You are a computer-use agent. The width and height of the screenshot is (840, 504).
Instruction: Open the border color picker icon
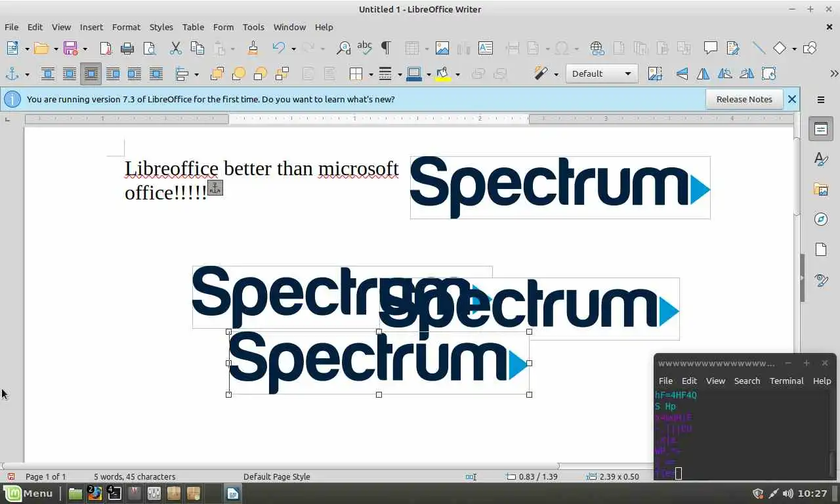click(x=413, y=73)
